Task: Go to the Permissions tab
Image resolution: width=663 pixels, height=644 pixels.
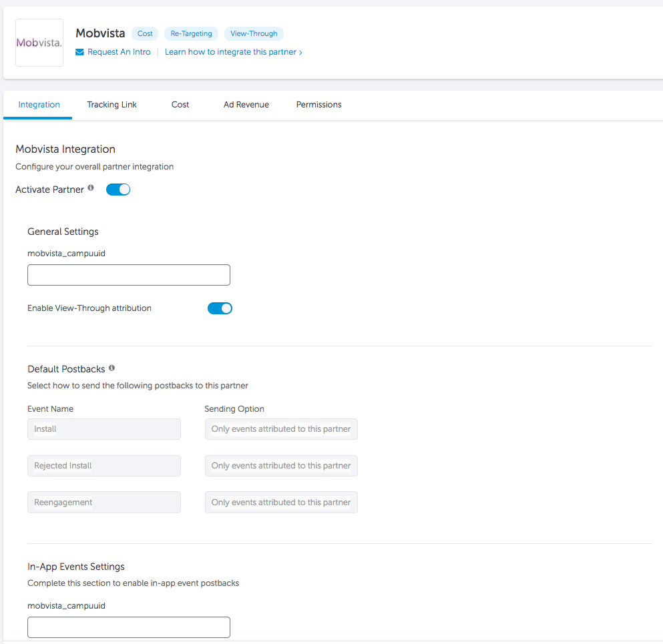Action: pyautogui.click(x=319, y=104)
